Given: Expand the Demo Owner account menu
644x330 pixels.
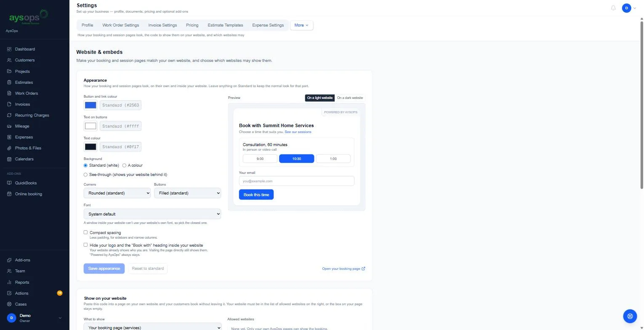Looking at the screenshot, I should [x=35, y=318].
